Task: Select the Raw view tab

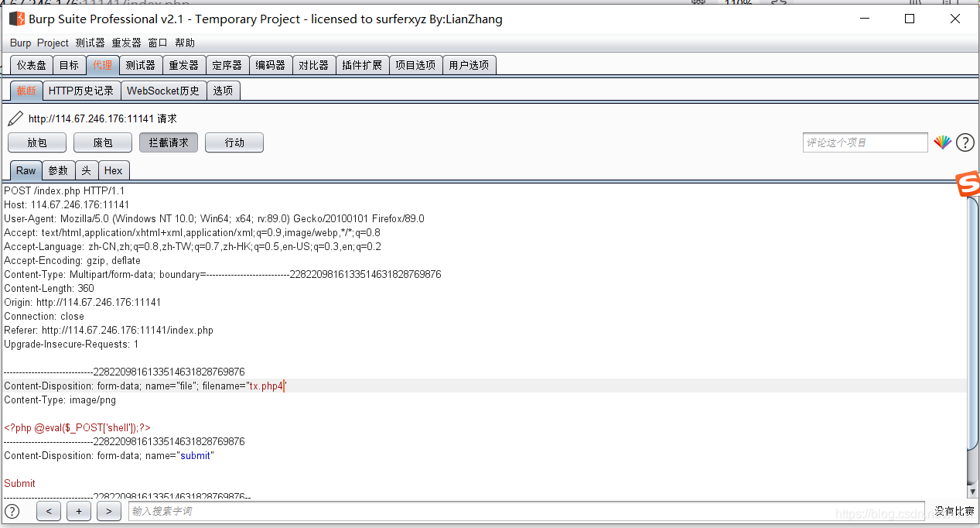Action: [26, 170]
